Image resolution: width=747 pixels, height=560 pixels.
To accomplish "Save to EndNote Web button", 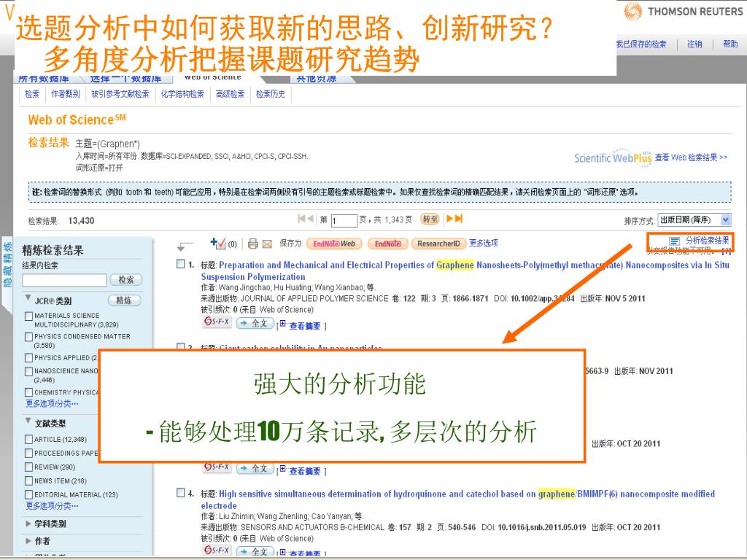I will [x=334, y=244].
